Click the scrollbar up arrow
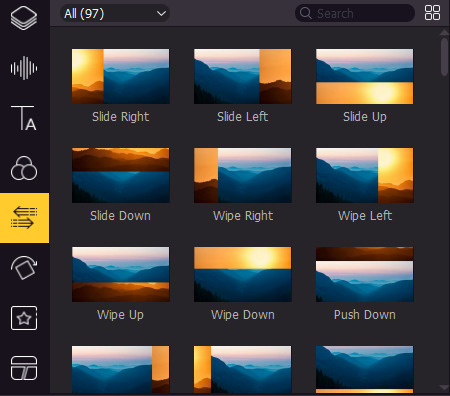The image size is (450, 396). pos(444,32)
